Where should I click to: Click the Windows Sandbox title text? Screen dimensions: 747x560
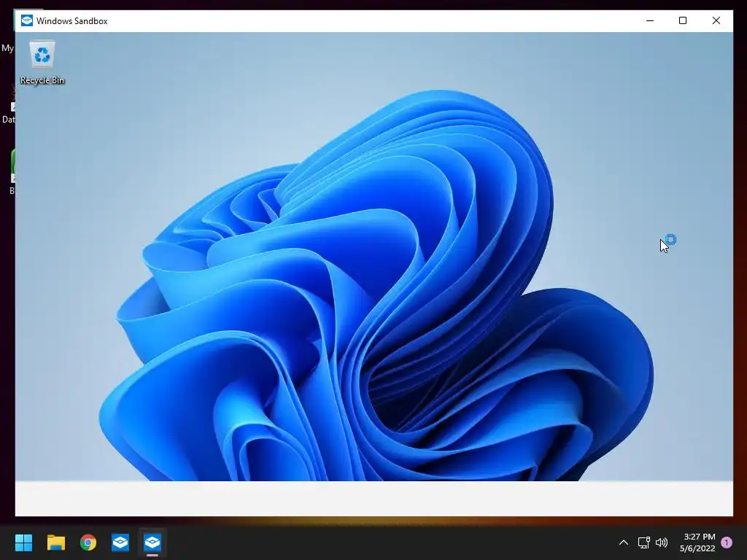pyautogui.click(x=72, y=21)
